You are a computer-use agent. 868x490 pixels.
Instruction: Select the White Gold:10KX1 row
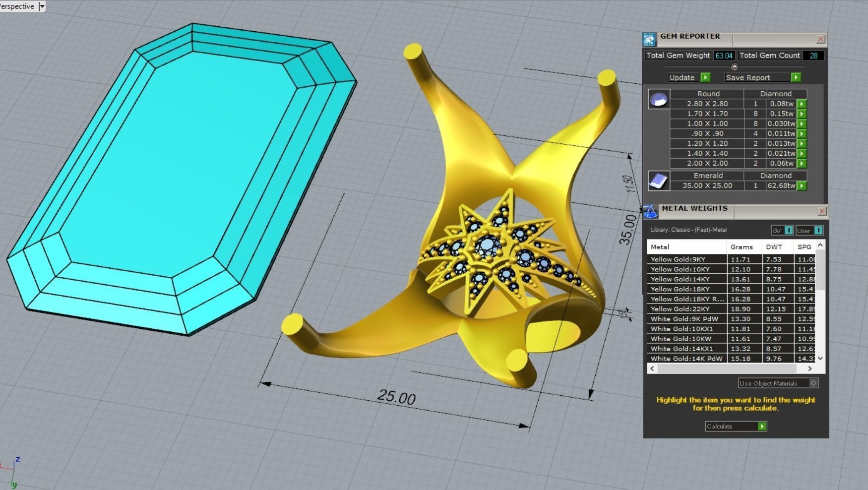click(731, 328)
